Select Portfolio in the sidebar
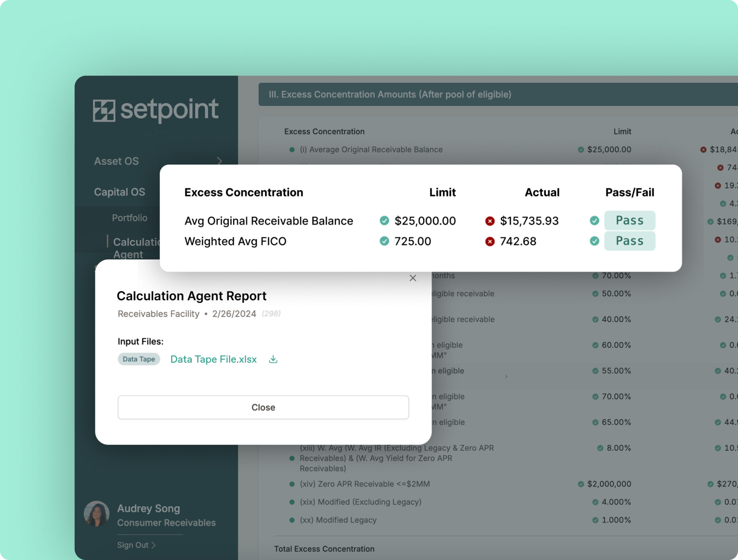Image resolution: width=738 pixels, height=560 pixels. (x=130, y=218)
